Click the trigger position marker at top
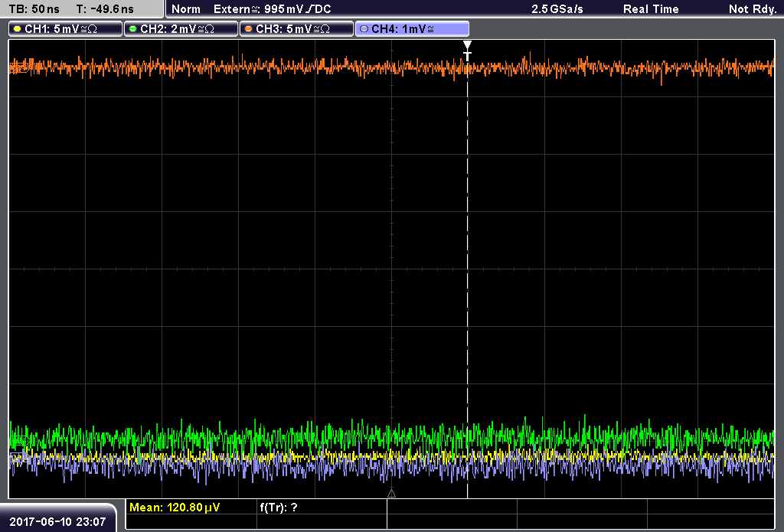The image size is (784, 532). (x=467, y=51)
